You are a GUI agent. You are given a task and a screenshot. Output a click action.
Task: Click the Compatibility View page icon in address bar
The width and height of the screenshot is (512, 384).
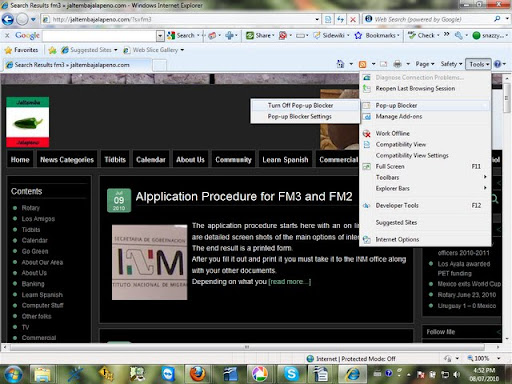(328, 19)
